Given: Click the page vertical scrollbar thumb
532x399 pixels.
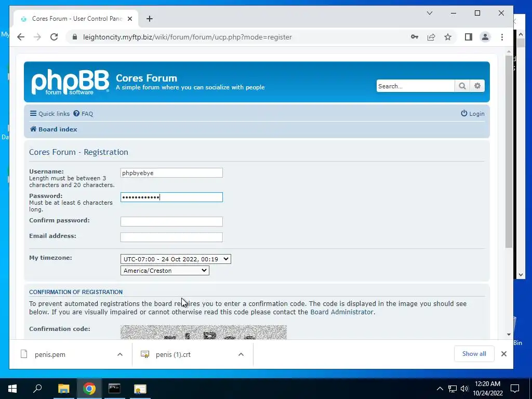Looking at the screenshot, I should (509, 151).
